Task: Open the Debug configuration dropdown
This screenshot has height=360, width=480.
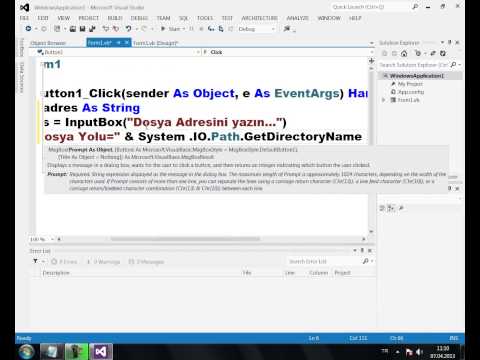Action: click(x=256, y=29)
